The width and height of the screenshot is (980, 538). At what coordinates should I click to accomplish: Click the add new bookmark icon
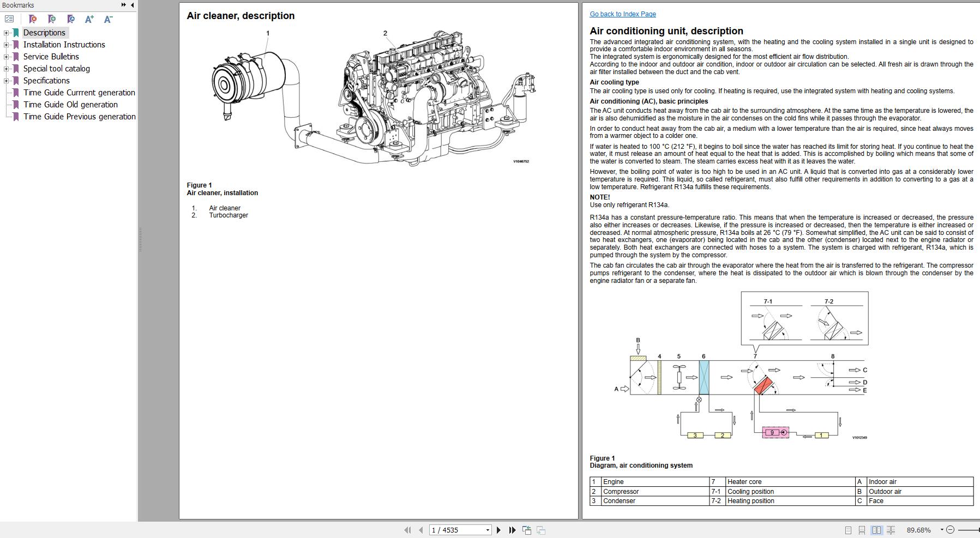52,19
